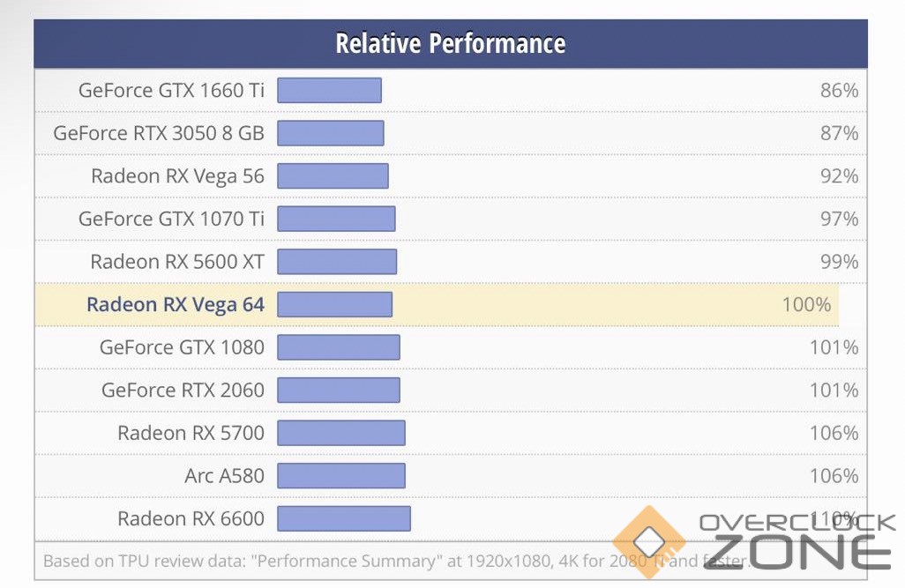Click the GeForce GTX 1660 Ti performance bar

(x=329, y=90)
